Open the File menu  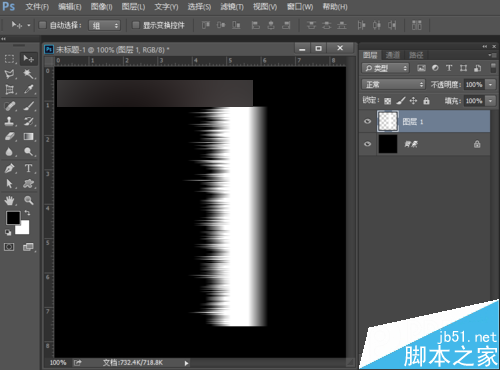pyautogui.click(x=37, y=7)
